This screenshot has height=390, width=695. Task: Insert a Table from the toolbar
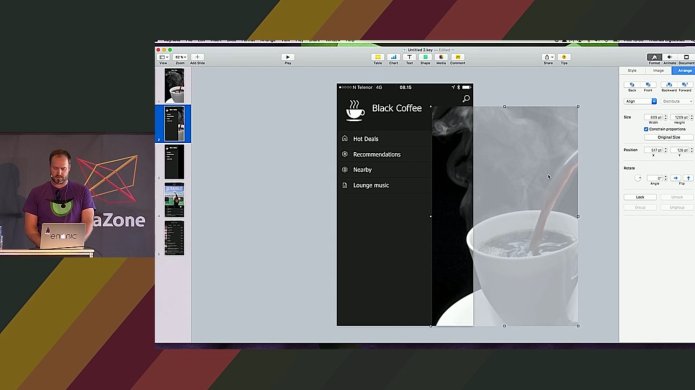point(378,57)
